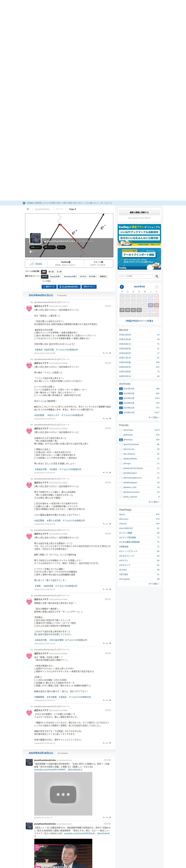Open the Stats bar chart icon

coord(31,263)
